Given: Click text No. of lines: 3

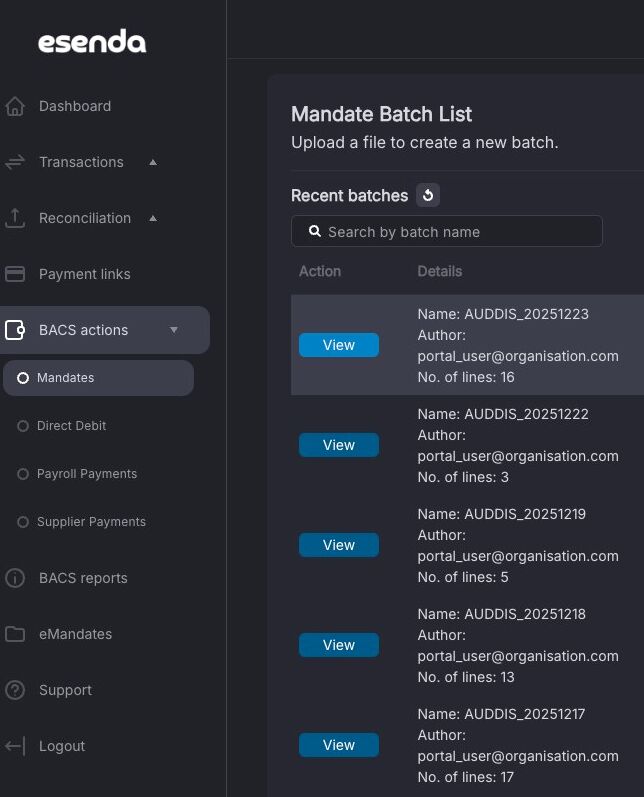Looking at the screenshot, I should 463,477.
